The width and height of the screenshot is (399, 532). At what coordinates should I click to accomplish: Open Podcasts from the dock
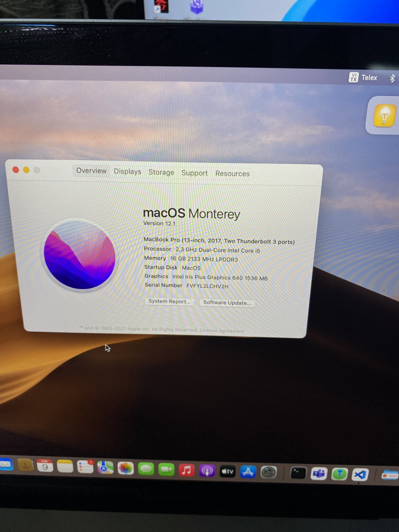tap(207, 471)
